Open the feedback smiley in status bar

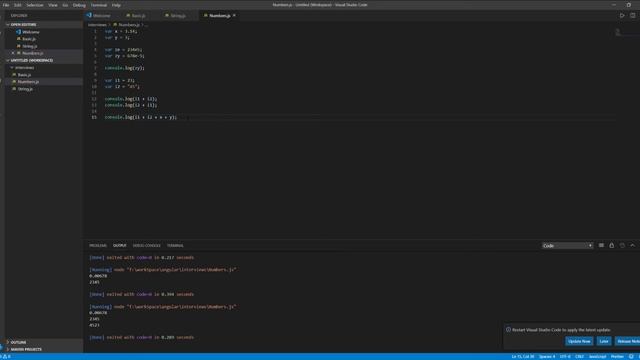point(631,356)
